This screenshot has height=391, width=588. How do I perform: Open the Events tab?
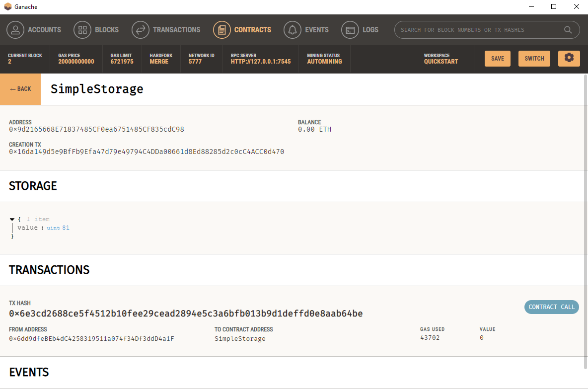click(316, 30)
